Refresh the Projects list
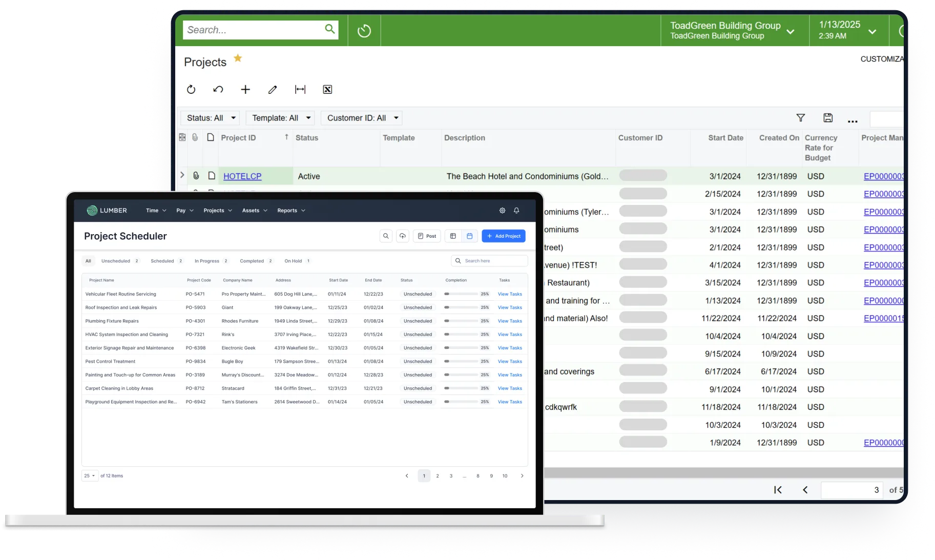The width and height of the screenshot is (935, 560). point(191,89)
